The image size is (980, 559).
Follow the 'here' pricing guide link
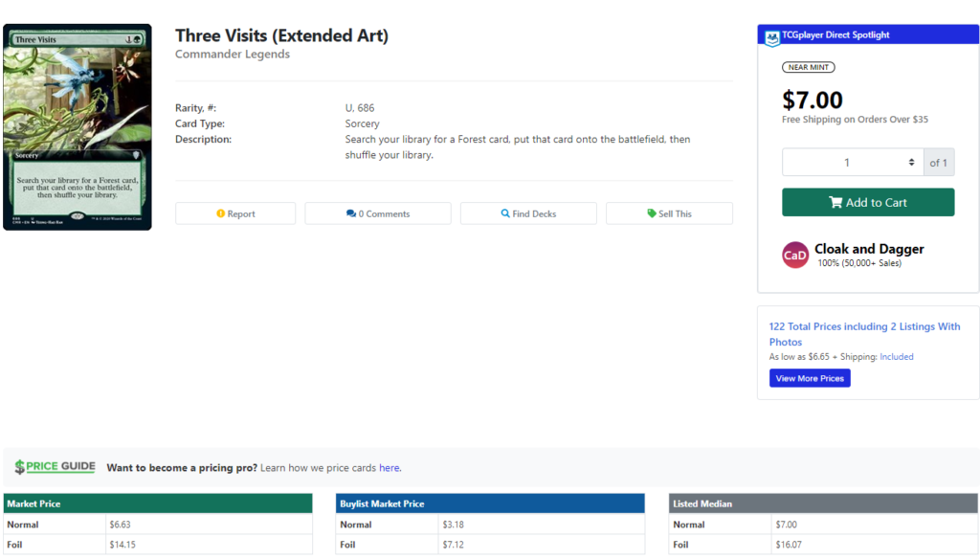(x=390, y=468)
